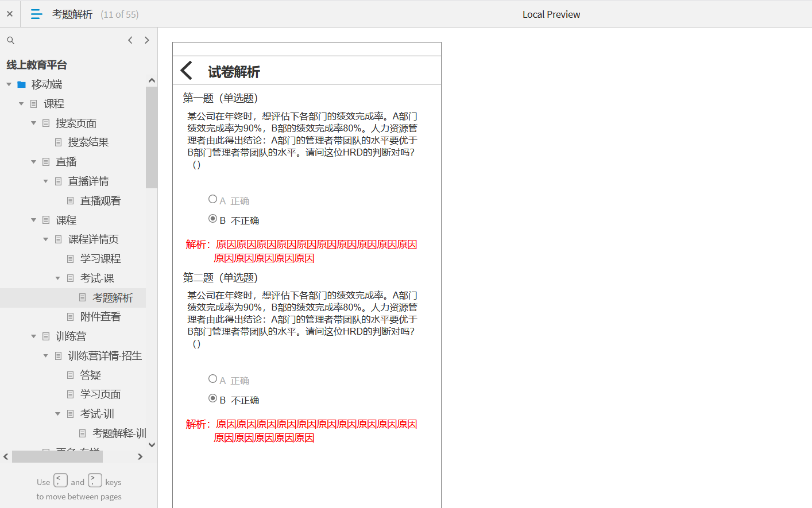Toggle the sitemap menu icon
812x508 pixels.
point(36,14)
